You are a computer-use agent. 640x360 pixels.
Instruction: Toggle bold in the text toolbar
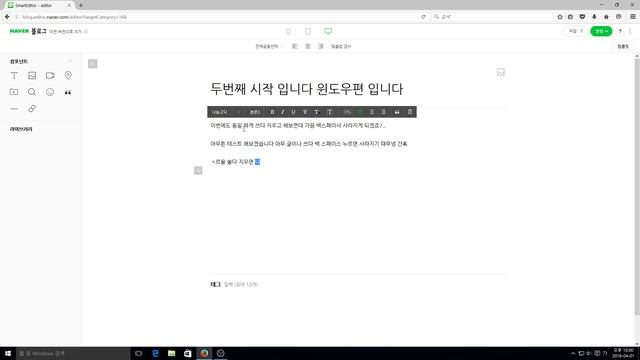click(x=272, y=112)
